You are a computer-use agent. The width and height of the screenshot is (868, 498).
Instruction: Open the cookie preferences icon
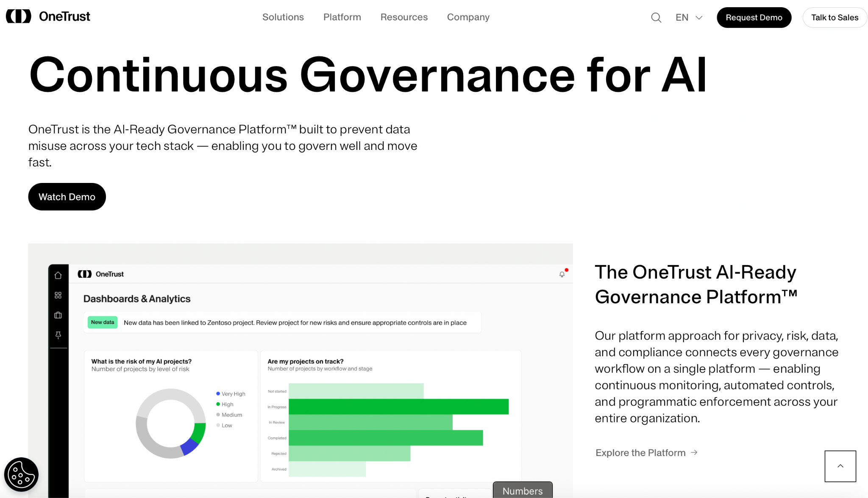pos(21,474)
